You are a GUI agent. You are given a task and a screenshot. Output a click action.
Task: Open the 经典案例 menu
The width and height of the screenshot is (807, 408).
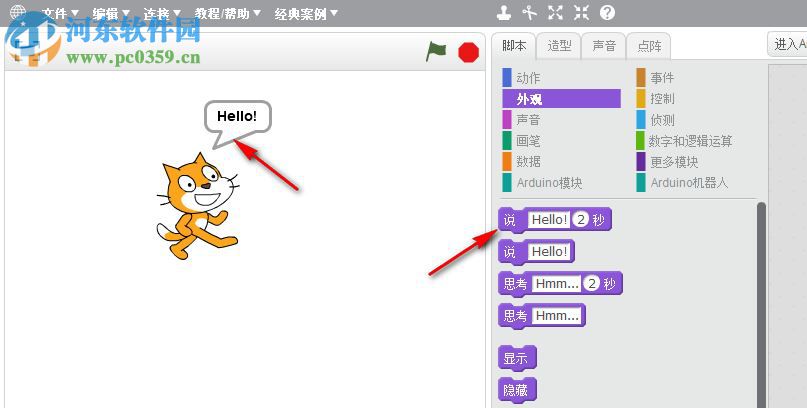[306, 13]
